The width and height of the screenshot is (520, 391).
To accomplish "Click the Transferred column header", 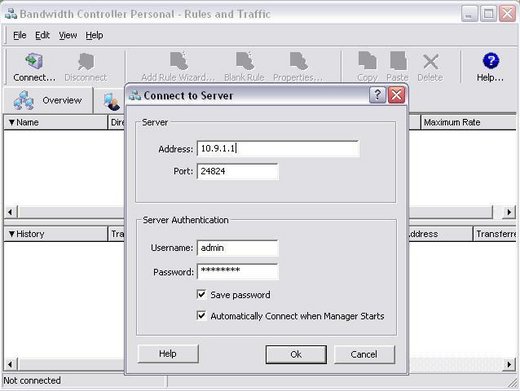I will pos(495,234).
